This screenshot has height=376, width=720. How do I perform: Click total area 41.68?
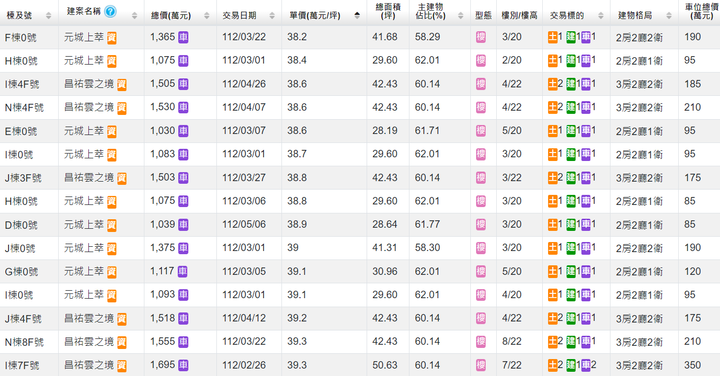(x=385, y=37)
